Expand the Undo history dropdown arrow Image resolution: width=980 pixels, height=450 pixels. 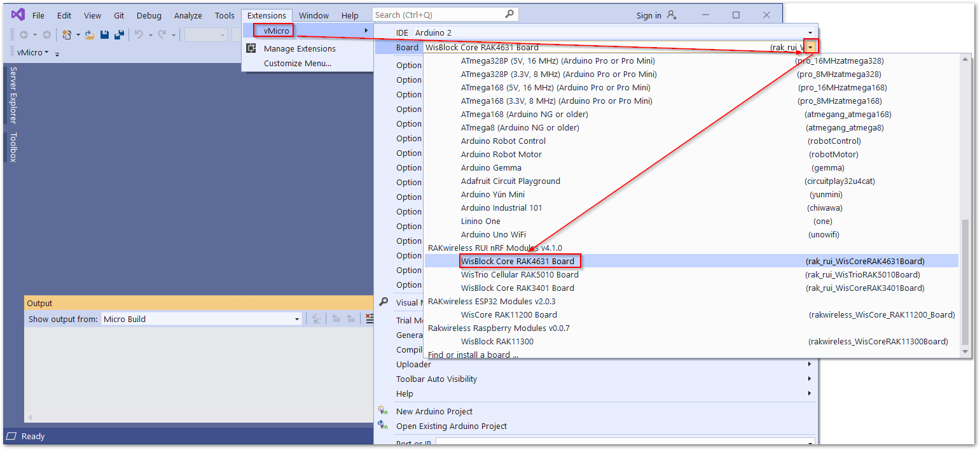[x=151, y=35]
